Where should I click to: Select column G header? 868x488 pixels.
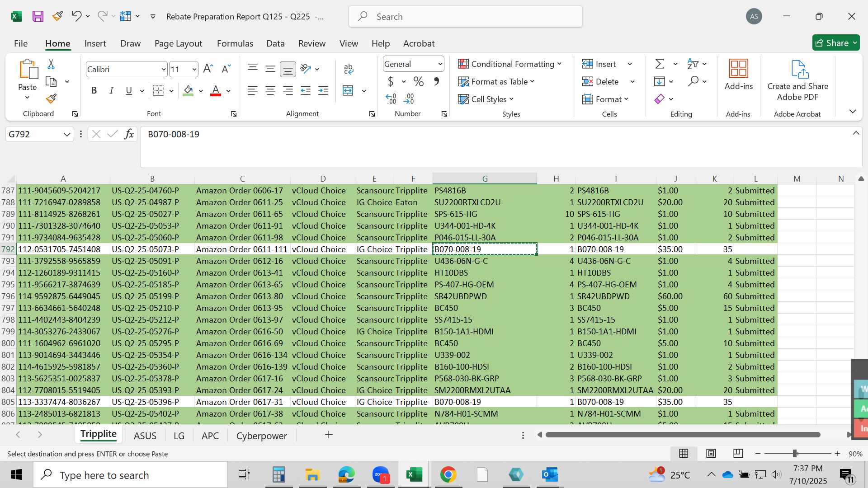click(485, 178)
